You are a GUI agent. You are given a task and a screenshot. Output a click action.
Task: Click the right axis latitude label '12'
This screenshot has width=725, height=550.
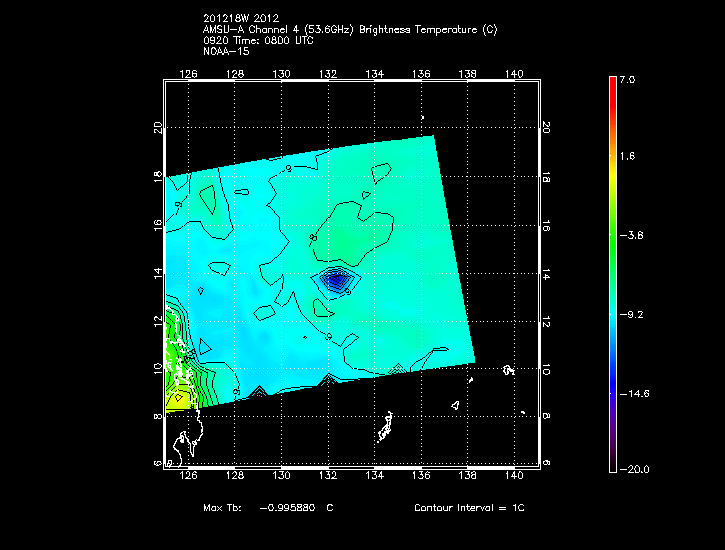click(546, 323)
